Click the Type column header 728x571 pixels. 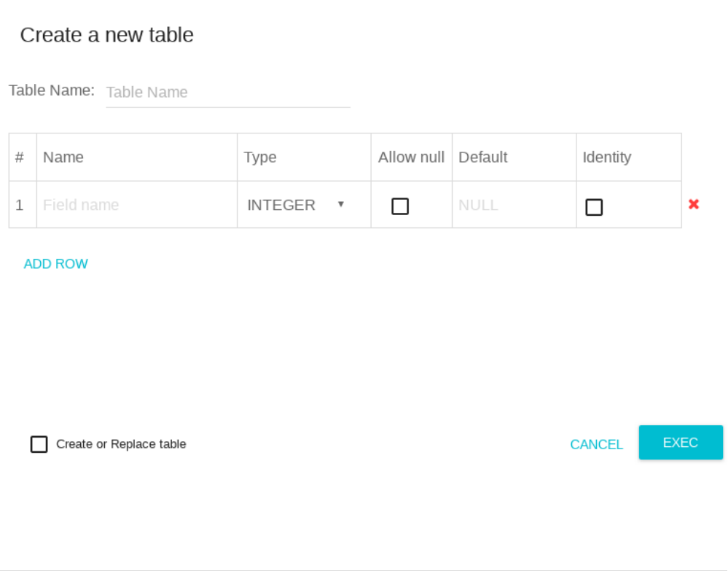click(x=260, y=158)
